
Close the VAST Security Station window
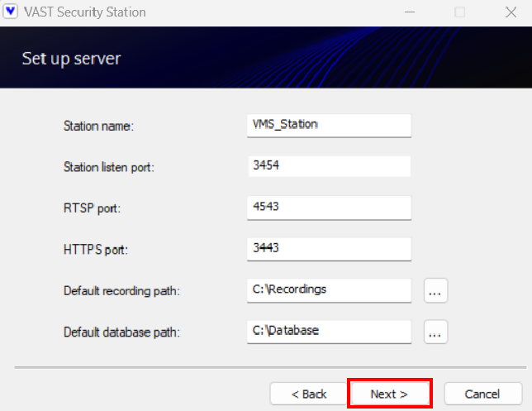(x=511, y=12)
